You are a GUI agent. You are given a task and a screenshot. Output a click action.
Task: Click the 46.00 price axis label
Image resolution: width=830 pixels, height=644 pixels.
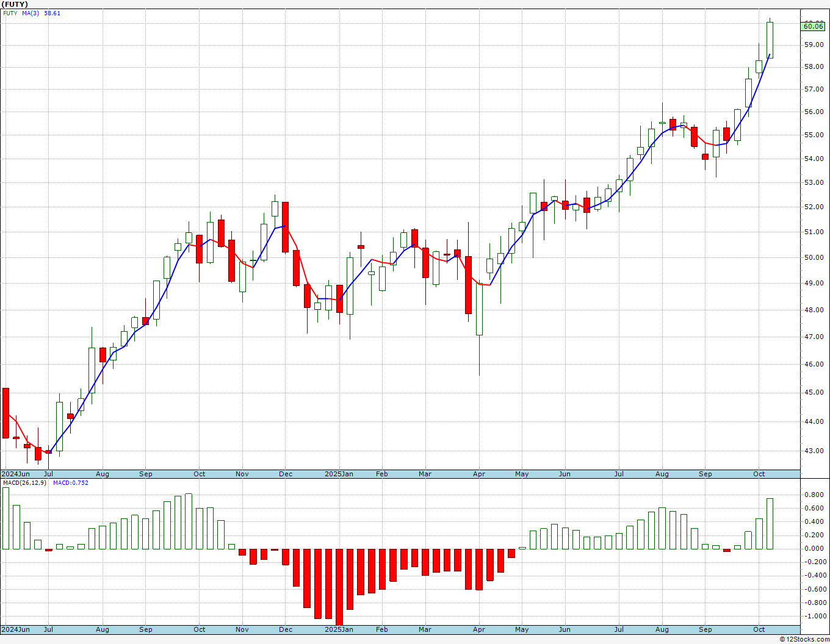coord(814,365)
